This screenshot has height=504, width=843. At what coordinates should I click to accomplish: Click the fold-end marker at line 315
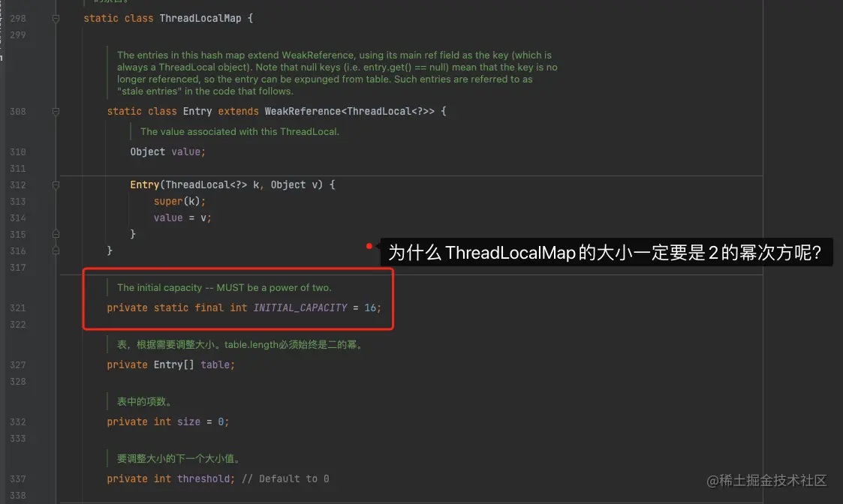tap(56, 233)
